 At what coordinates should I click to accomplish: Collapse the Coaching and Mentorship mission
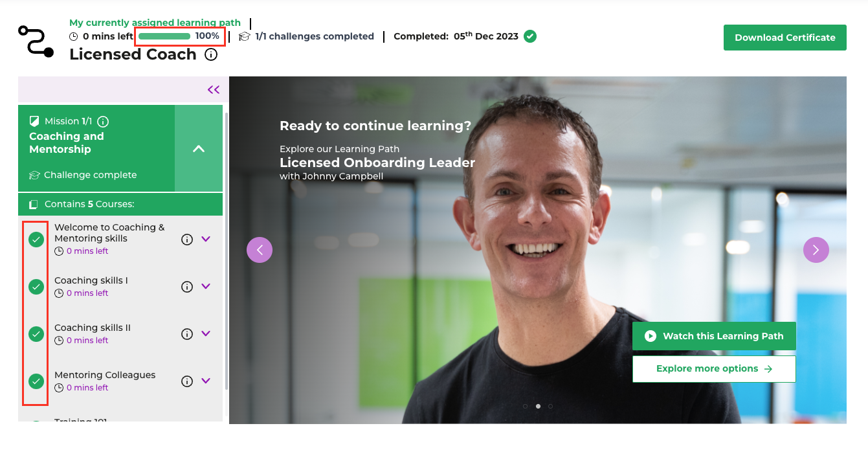tap(199, 148)
